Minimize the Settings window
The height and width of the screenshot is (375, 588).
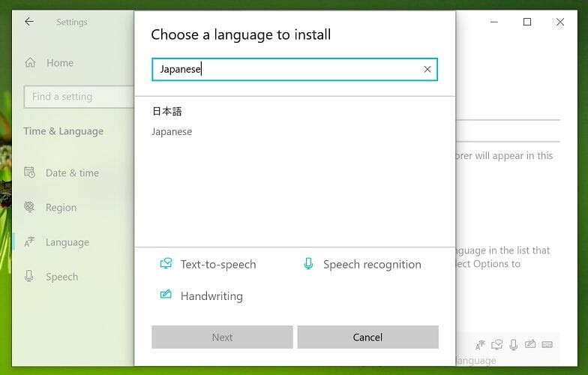click(494, 22)
